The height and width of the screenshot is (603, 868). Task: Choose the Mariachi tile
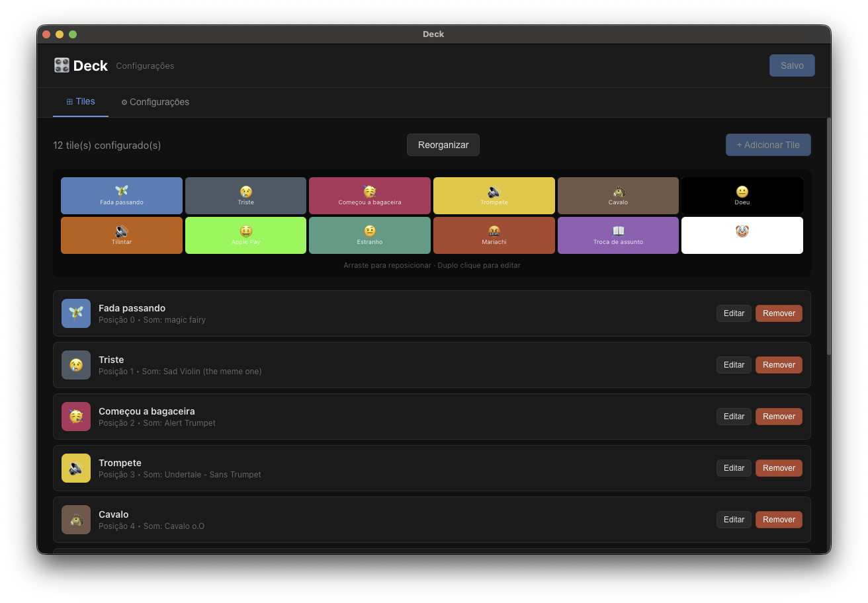pos(494,235)
